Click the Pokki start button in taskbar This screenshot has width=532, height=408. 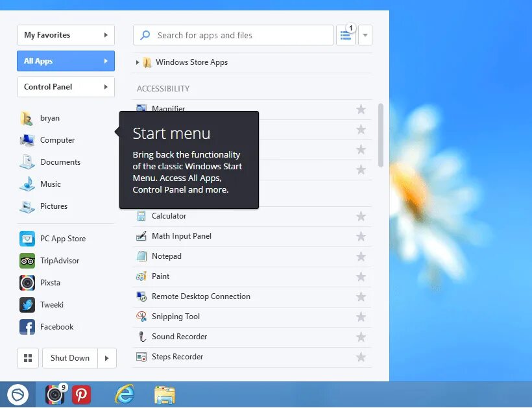[18, 395]
